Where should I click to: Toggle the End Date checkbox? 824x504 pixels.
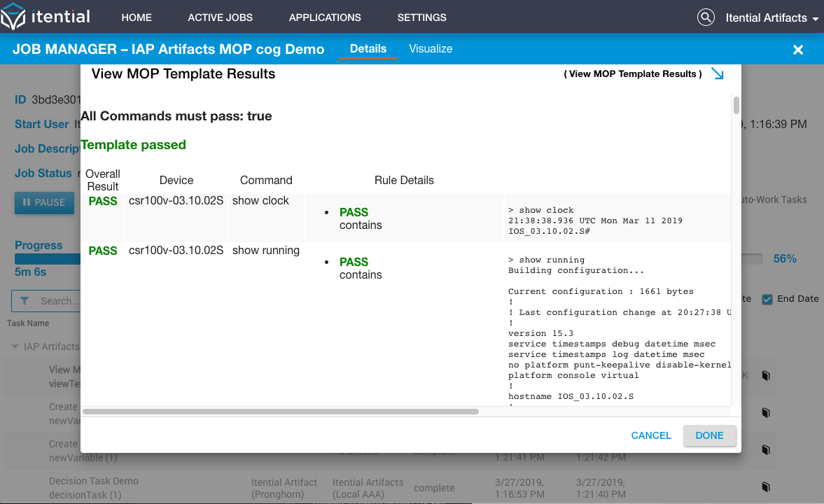(767, 299)
